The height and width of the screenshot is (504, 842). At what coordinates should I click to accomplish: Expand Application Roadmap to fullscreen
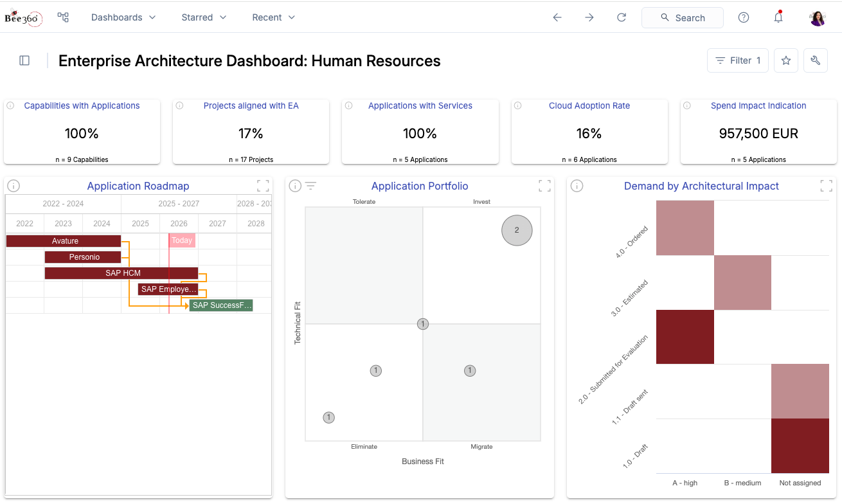click(263, 186)
